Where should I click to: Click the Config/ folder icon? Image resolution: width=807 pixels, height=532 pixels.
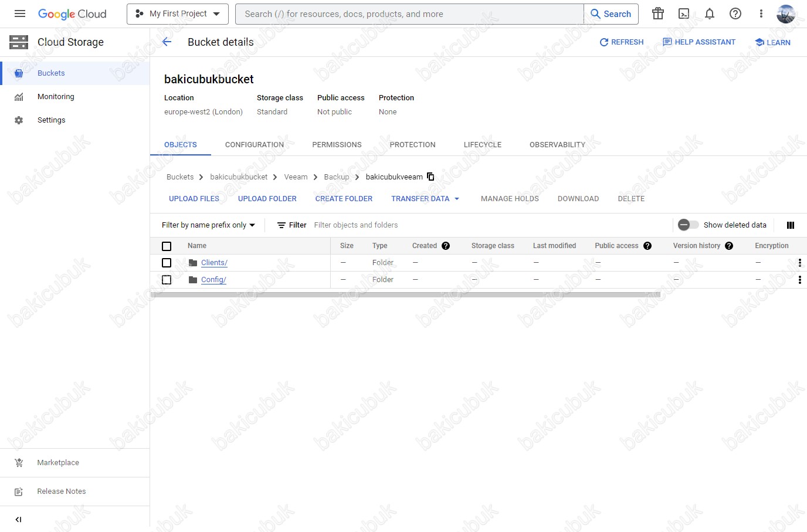click(x=193, y=280)
